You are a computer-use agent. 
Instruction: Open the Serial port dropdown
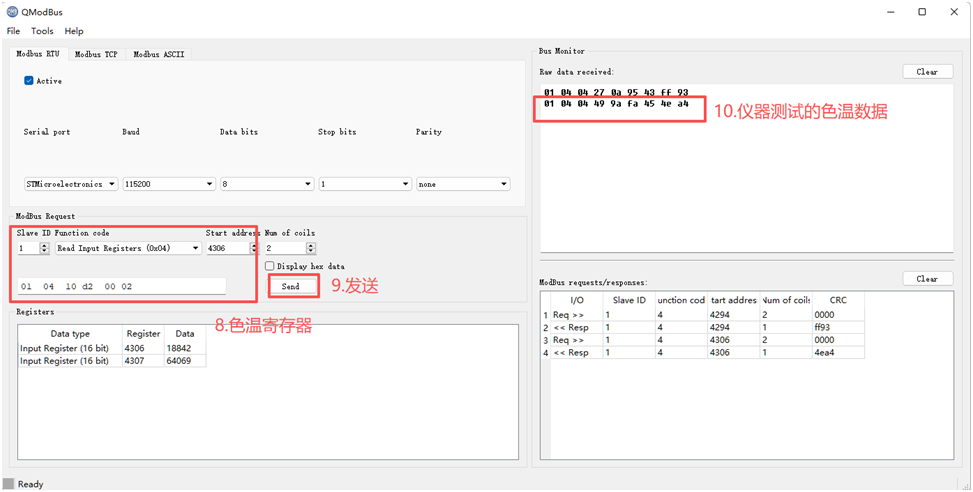[x=70, y=184]
